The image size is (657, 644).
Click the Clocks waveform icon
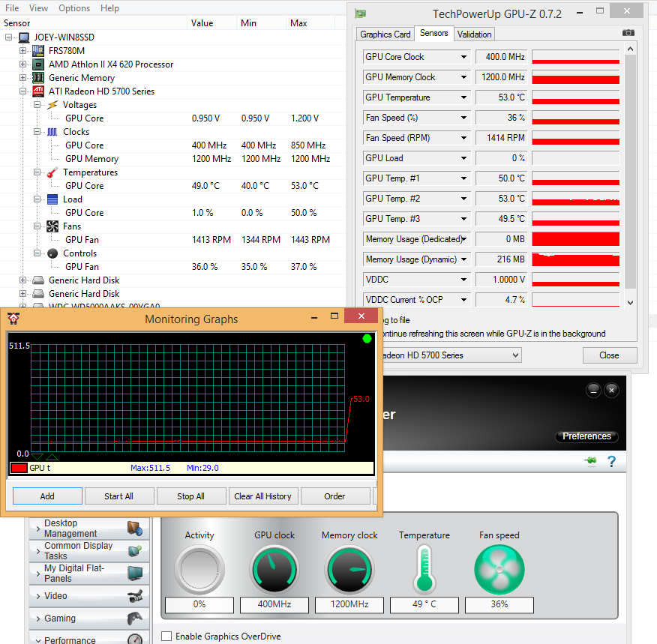tap(52, 132)
